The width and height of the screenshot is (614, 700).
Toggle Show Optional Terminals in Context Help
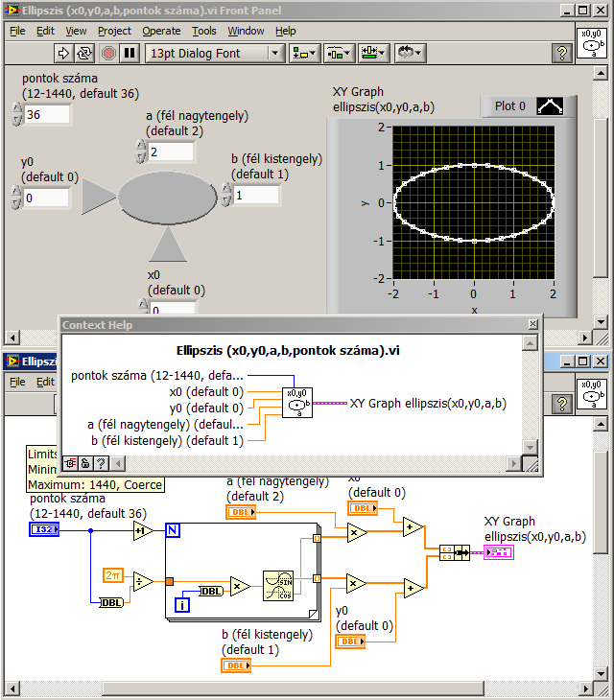[x=70, y=463]
